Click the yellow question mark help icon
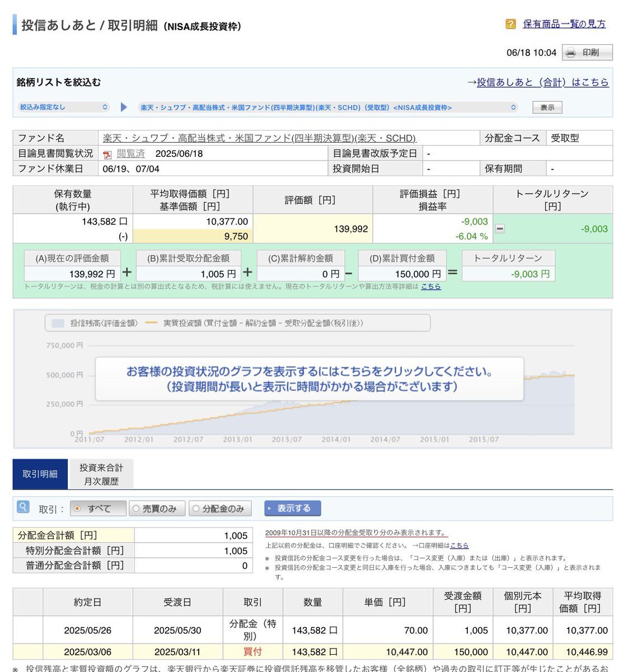 click(510, 24)
